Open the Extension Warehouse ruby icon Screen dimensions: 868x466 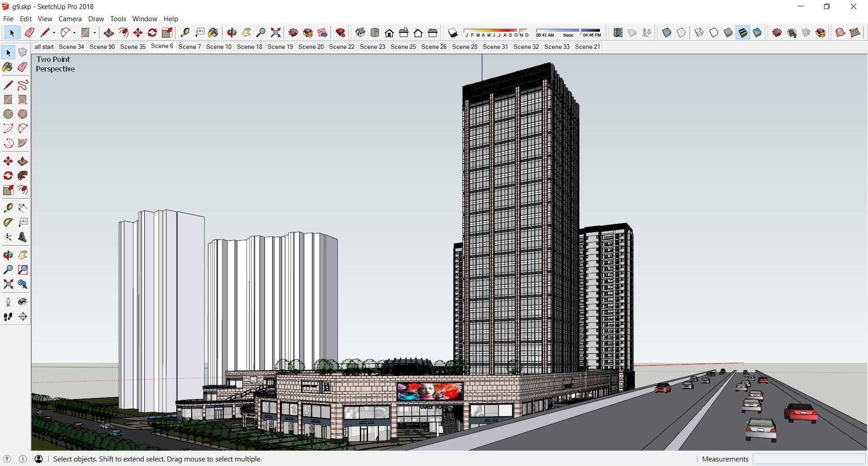point(340,33)
